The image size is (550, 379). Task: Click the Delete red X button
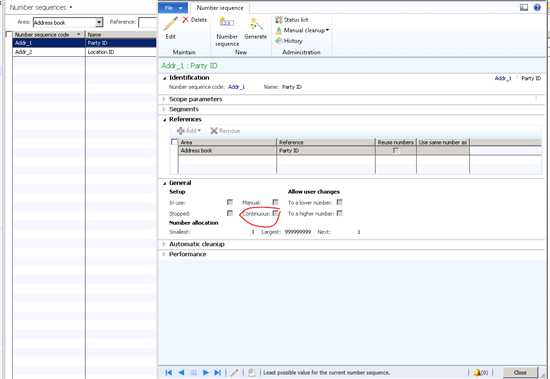point(195,20)
